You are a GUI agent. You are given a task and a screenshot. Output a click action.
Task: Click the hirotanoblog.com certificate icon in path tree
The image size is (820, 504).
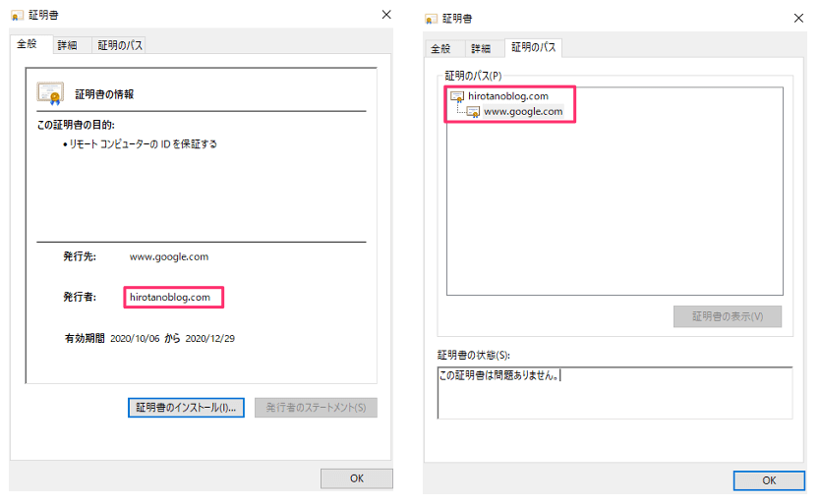coord(457,96)
